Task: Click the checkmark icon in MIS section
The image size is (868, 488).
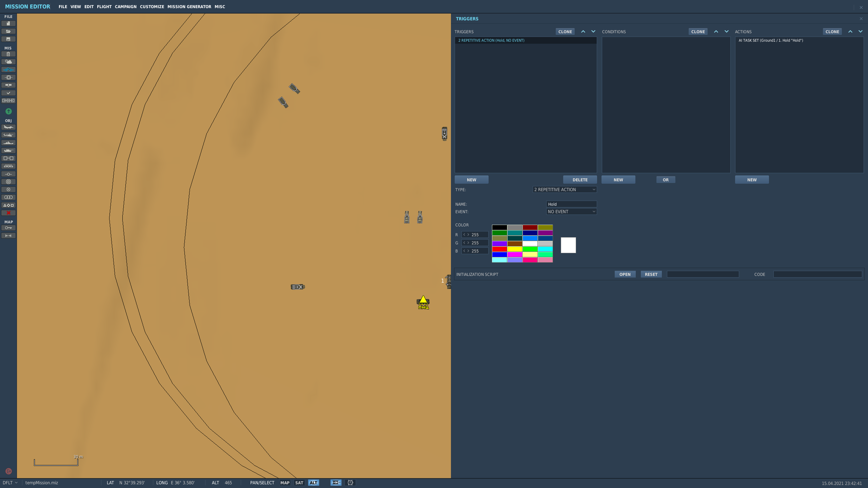Action: pyautogui.click(x=8, y=93)
